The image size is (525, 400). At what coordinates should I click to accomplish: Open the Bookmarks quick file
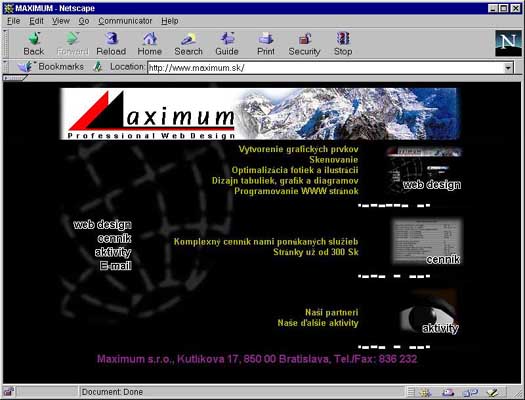(51, 67)
